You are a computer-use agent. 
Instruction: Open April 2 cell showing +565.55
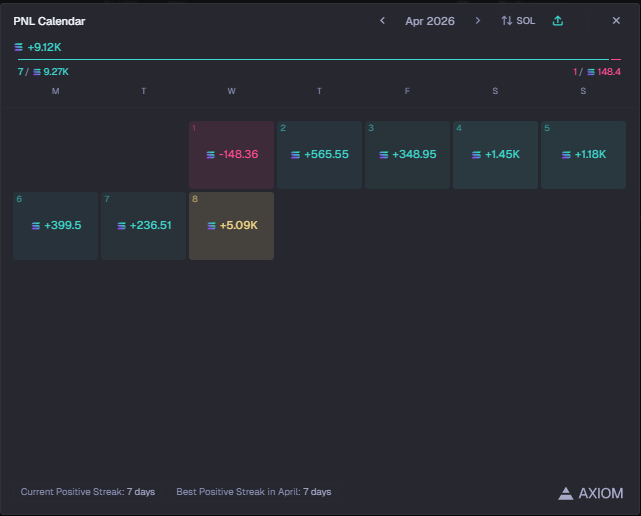(319, 155)
